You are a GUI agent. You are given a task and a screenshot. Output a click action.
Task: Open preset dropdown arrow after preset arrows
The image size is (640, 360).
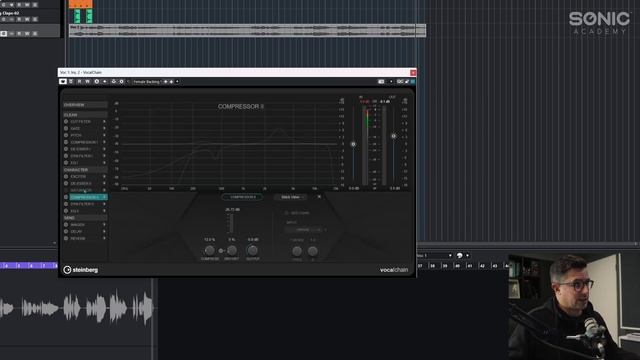pyautogui.click(x=177, y=82)
